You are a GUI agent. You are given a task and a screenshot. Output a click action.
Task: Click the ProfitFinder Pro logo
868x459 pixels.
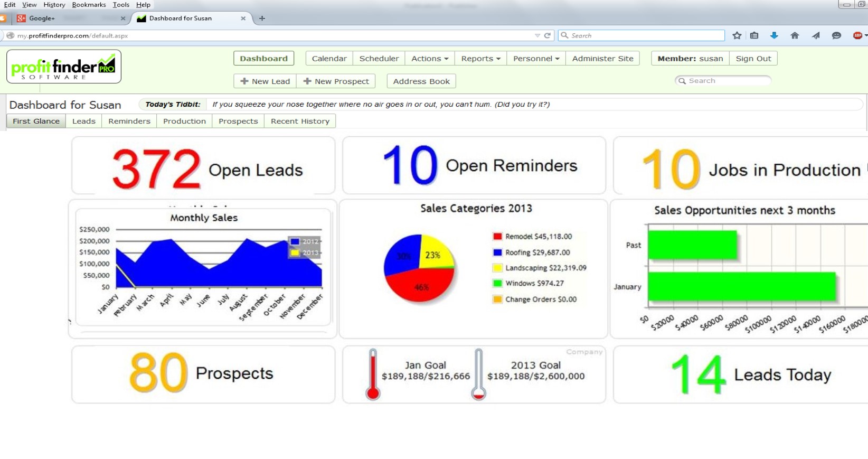pos(64,67)
